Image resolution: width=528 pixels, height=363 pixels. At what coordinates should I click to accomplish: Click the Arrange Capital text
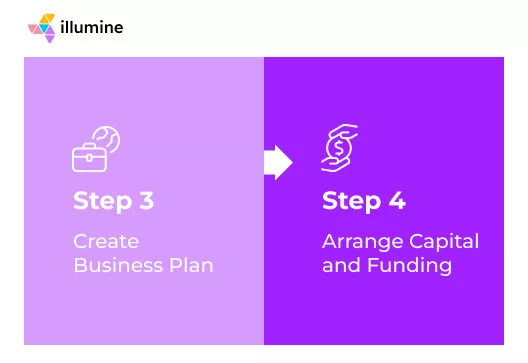coord(400,242)
